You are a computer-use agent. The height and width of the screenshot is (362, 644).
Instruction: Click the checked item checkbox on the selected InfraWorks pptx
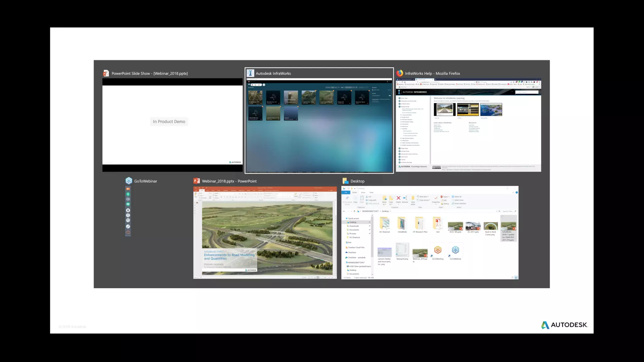tap(502, 217)
